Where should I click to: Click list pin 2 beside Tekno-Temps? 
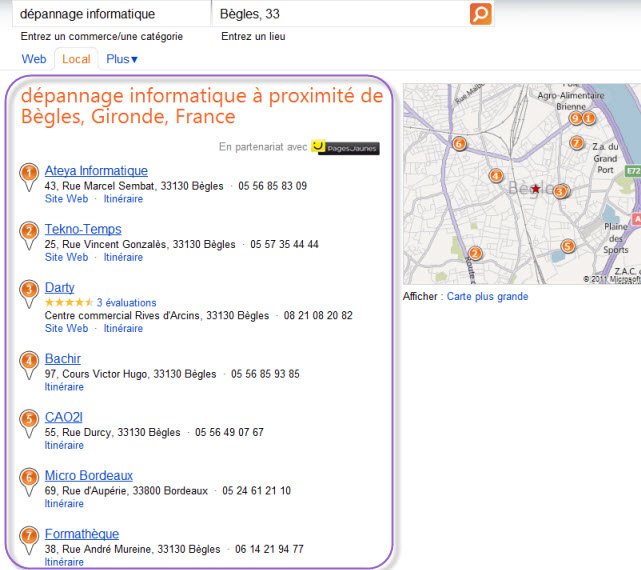click(x=29, y=236)
